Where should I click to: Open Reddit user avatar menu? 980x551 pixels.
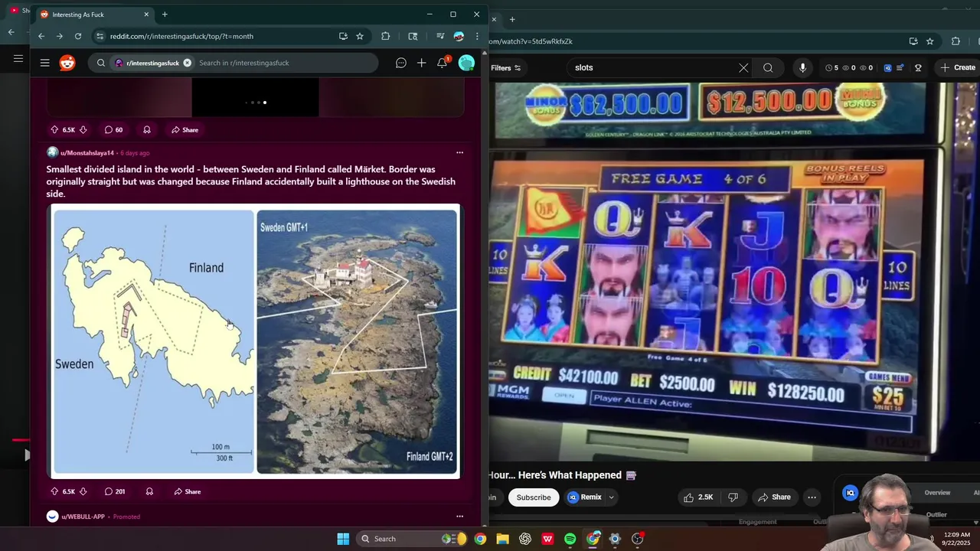(x=466, y=63)
